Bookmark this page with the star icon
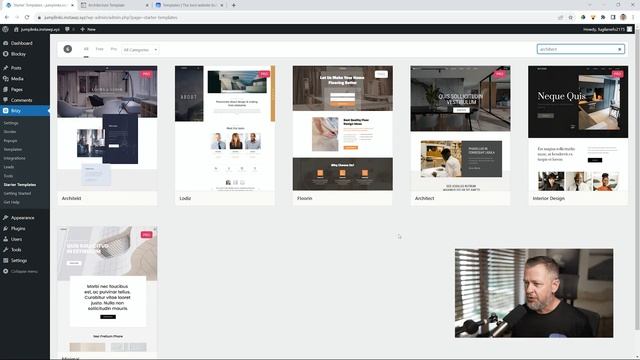640x360 pixels. click(571, 18)
